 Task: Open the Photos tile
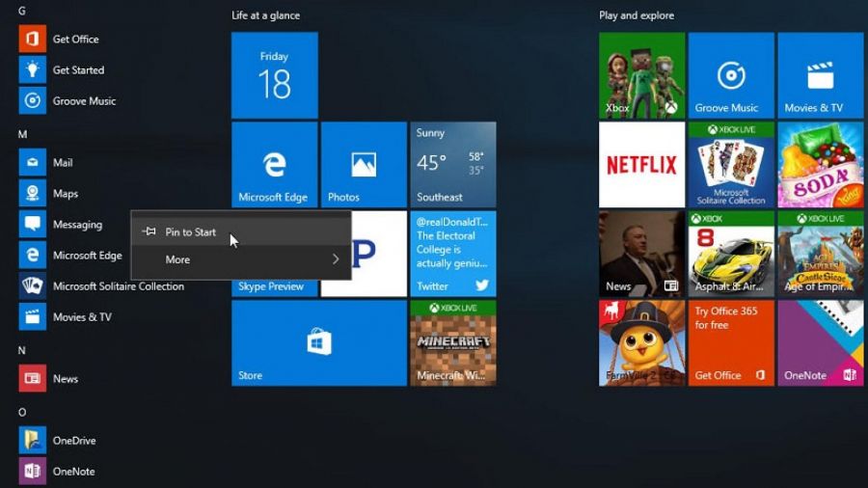364,165
